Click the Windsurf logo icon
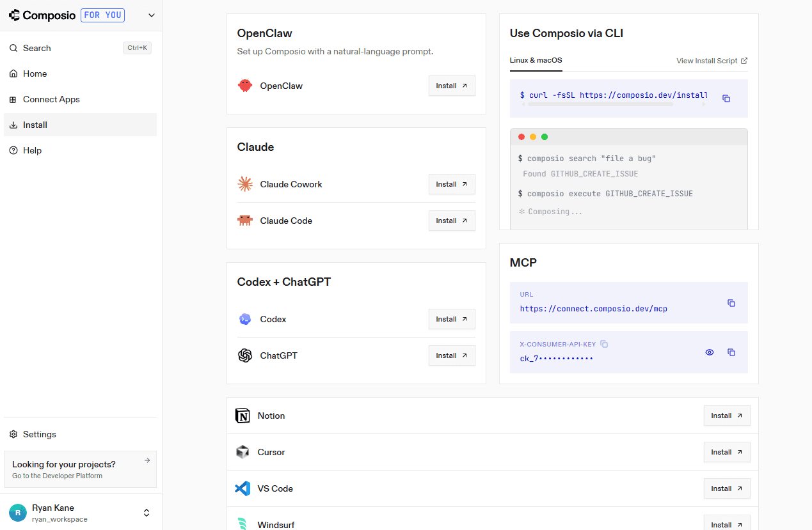 pyautogui.click(x=243, y=524)
